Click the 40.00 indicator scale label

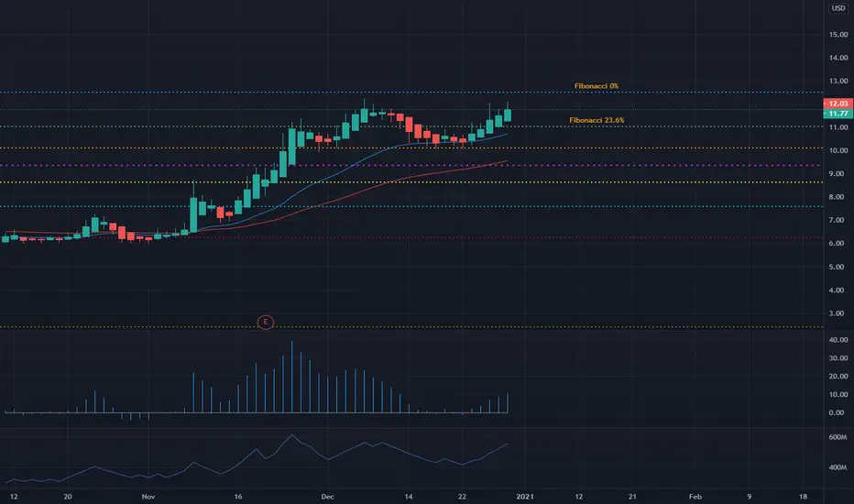pyautogui.click(x=838, y=340)
